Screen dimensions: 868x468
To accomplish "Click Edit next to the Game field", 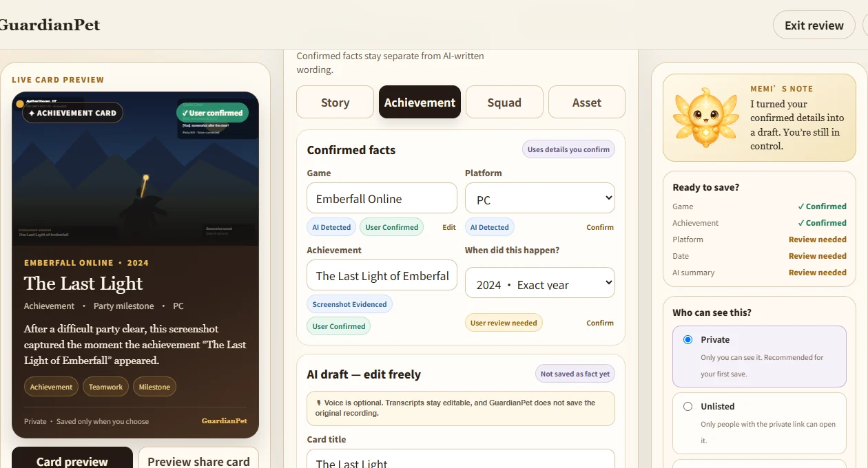I will click(449, 227).
